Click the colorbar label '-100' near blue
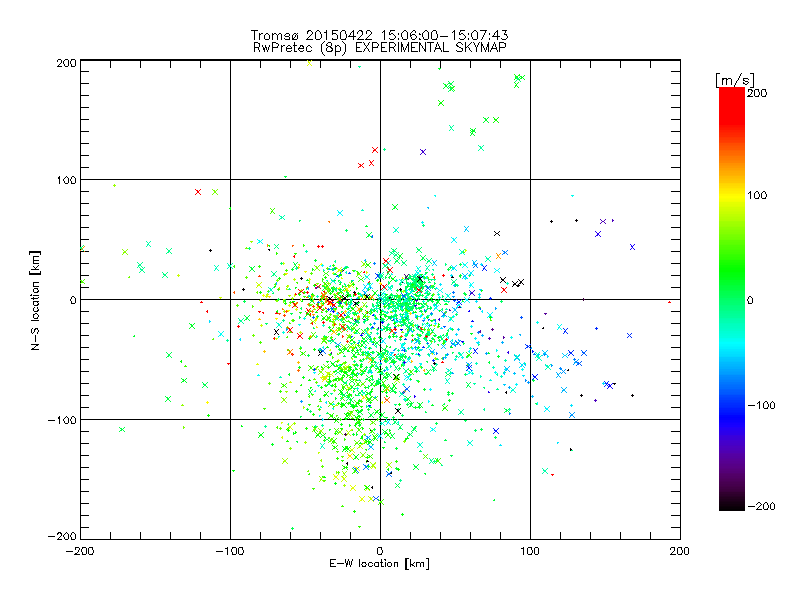This screenshot has height=600, width=800. coord(761,406)
